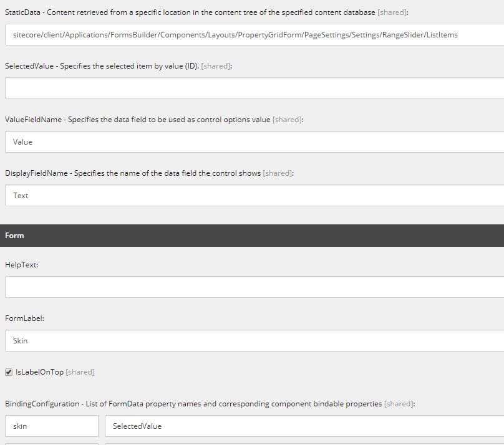This screenshot has width=504, height=445.
Task: Click the second empty BindingConfiguration key field
Action: click(52, 444)
